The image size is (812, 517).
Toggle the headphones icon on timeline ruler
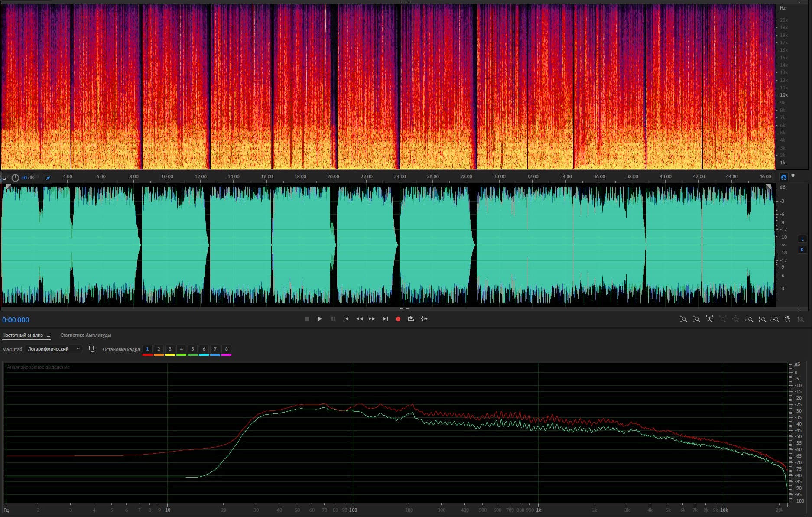point(783,177)
